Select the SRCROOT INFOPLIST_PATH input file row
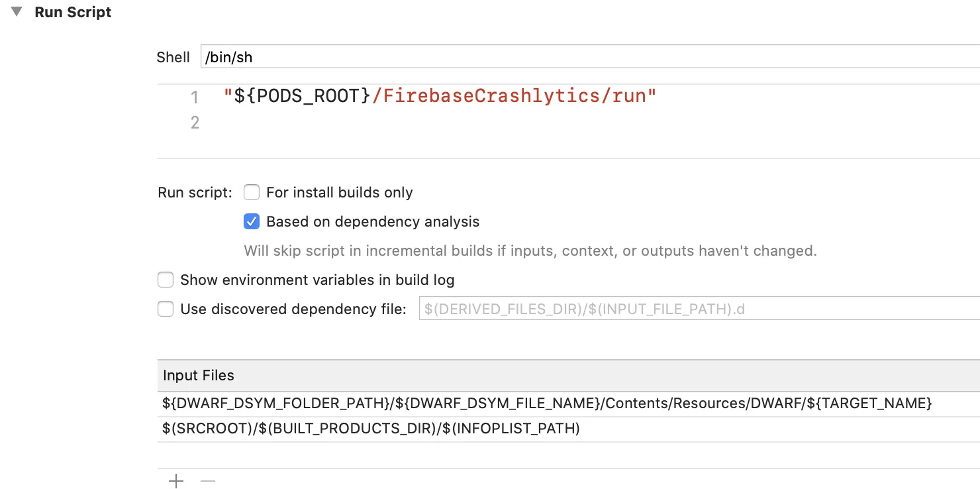Screen dimensions: 980x489 569,429
